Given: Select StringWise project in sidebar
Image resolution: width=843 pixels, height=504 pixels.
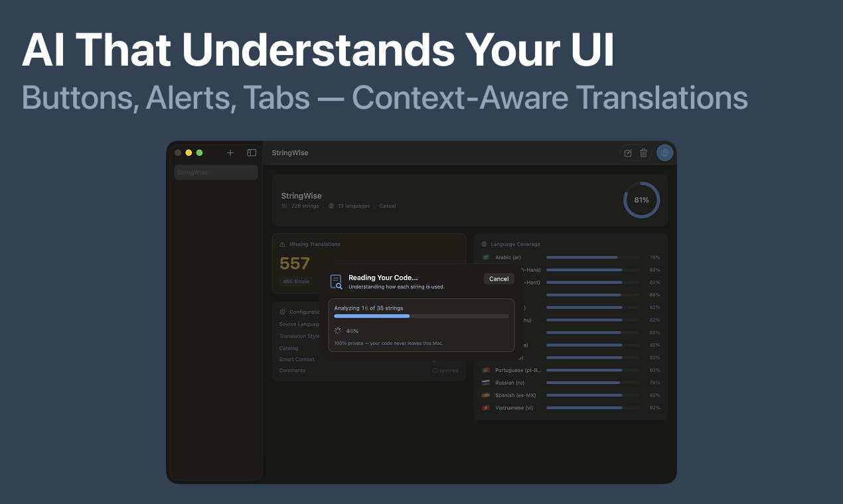Looking at the screenshot, I should click(216, 172).
